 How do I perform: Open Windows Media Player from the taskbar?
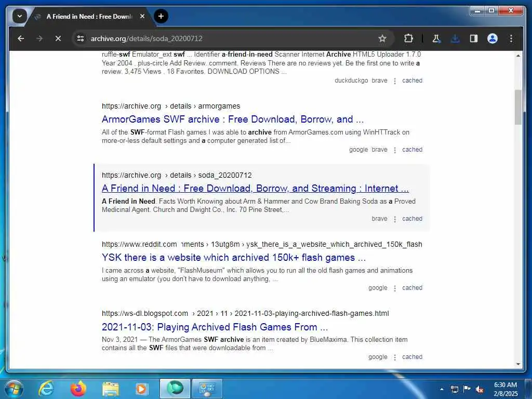coord(141,389)
